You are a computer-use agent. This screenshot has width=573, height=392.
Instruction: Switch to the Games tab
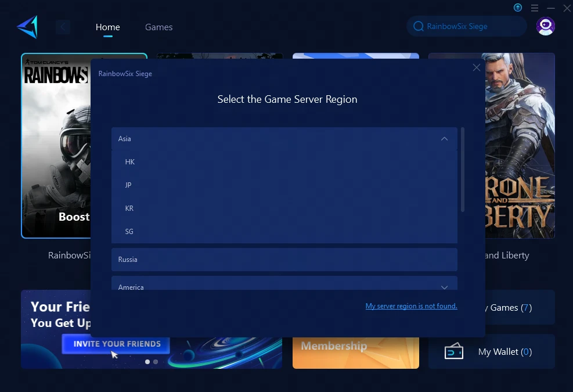158,27
